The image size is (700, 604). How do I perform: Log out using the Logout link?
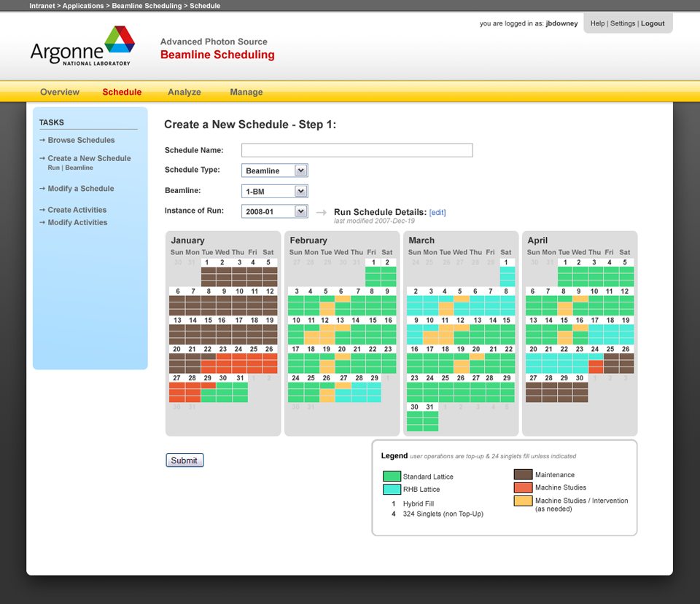tap(653, 23)
